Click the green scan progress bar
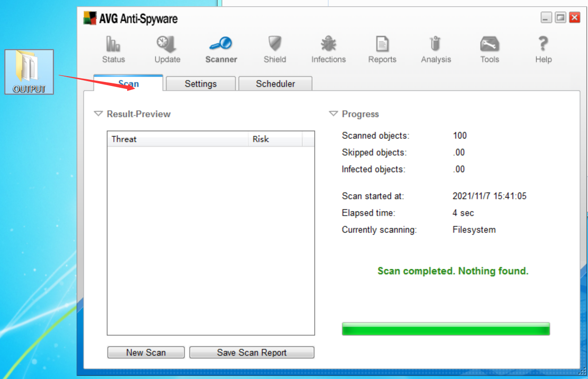This screenshot has width=588, height=379. tap(446, 329)
